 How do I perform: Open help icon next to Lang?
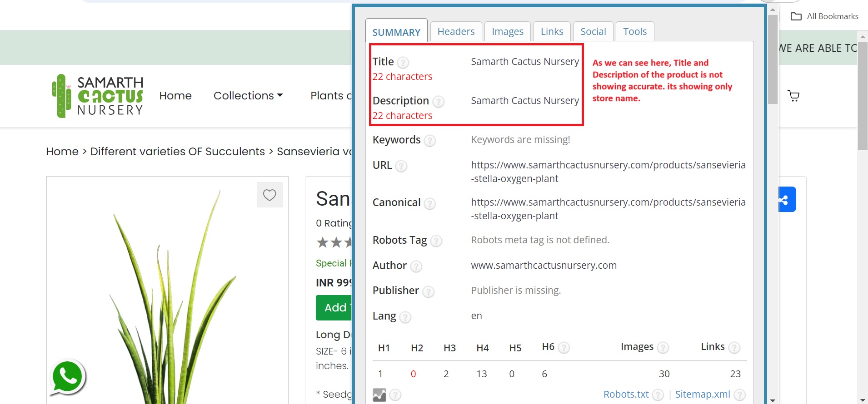tap(405, 317)
